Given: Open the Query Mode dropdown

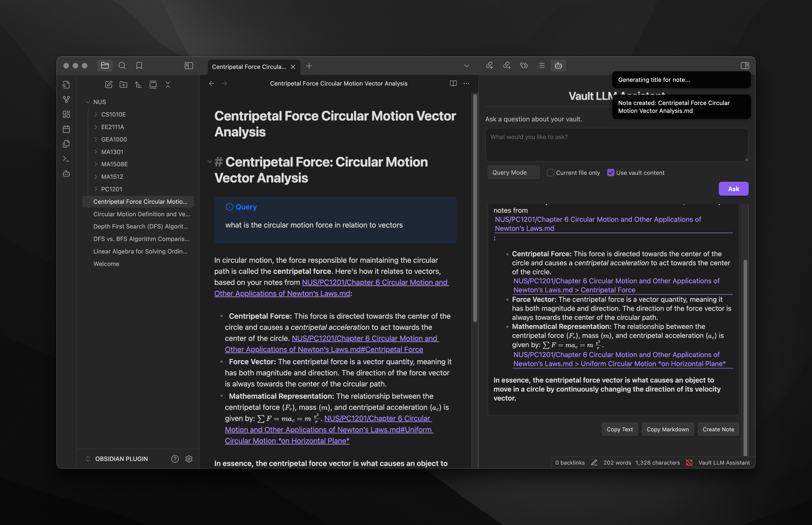Looking at the screenshot, I should pyautogui.click(x=513, y=173).
